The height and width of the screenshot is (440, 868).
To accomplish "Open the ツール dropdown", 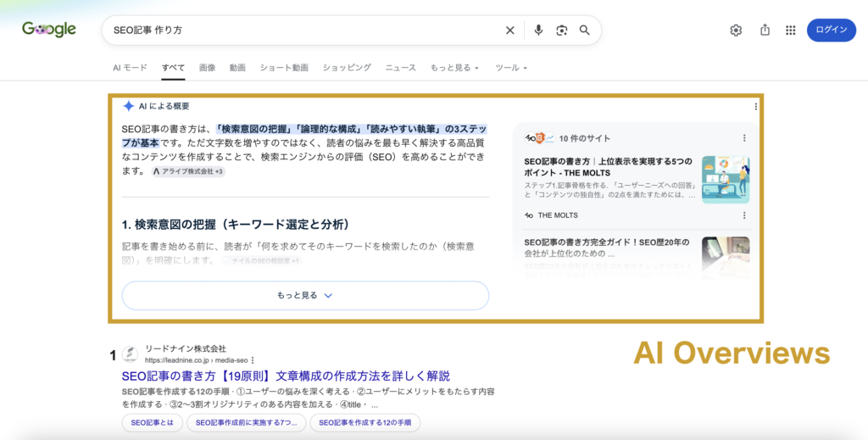I will [x=511, y=68].
